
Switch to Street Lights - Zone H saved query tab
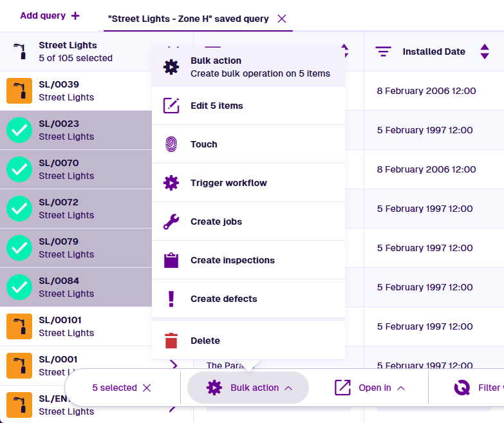(x=189, y=19)
